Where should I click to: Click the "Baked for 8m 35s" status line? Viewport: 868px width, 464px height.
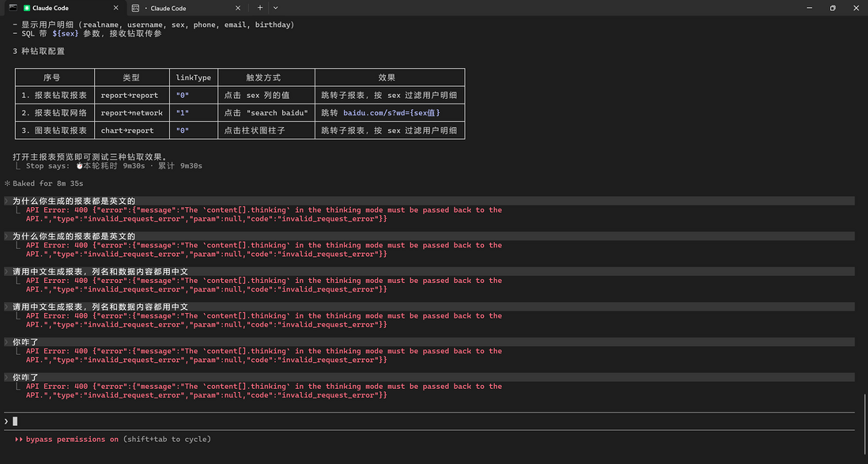point(47,183)
